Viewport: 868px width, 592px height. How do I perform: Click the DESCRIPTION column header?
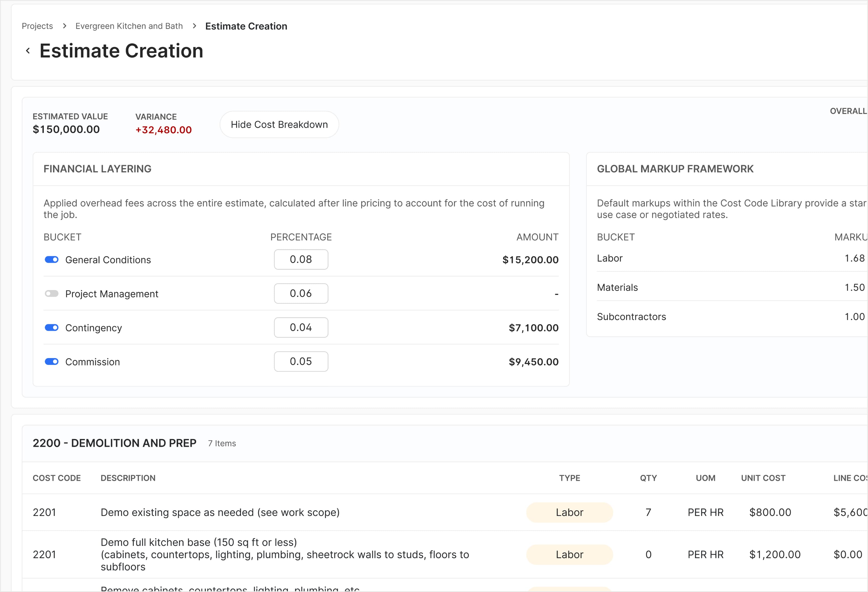point(128,478)
